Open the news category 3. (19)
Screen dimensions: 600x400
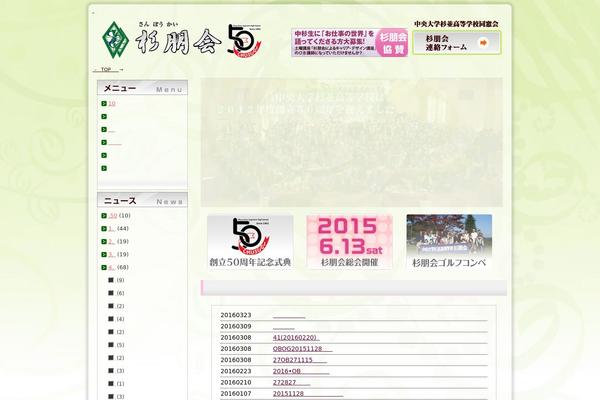pos(111,255)
